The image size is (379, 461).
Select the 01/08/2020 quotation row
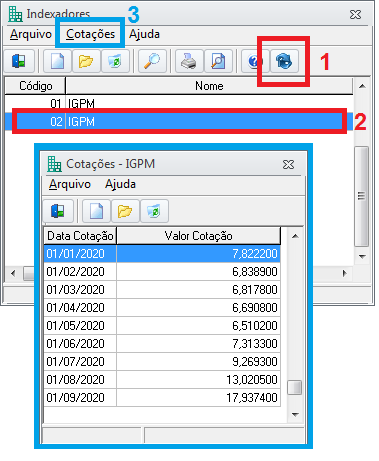click(x=162, y=380)
